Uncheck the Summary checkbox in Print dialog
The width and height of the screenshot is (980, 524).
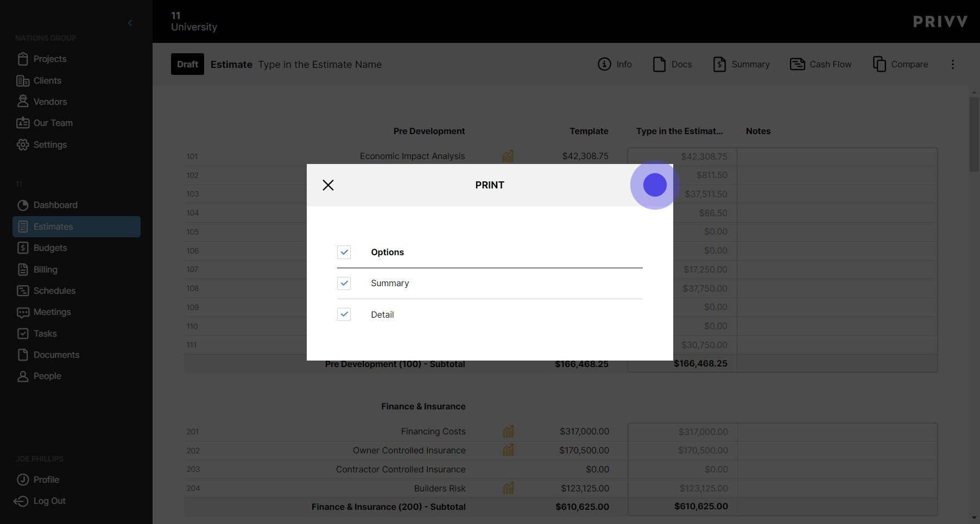(344, 283)
